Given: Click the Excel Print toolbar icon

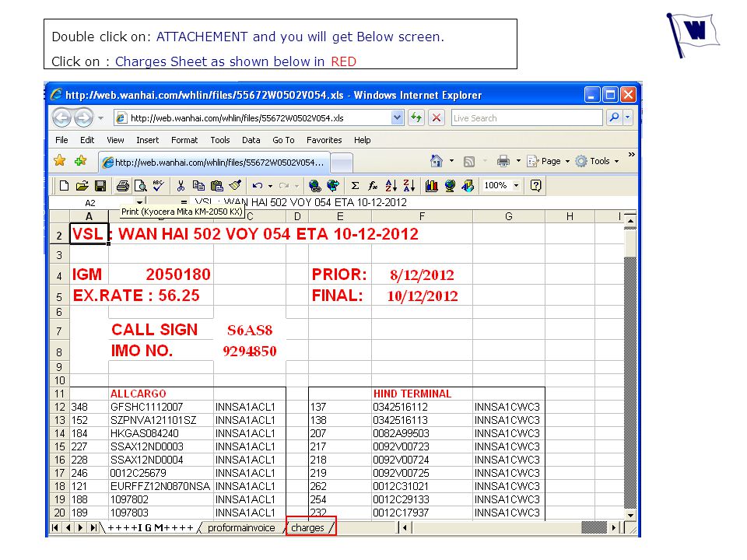Looking at the screenshot, I should 122,186.
